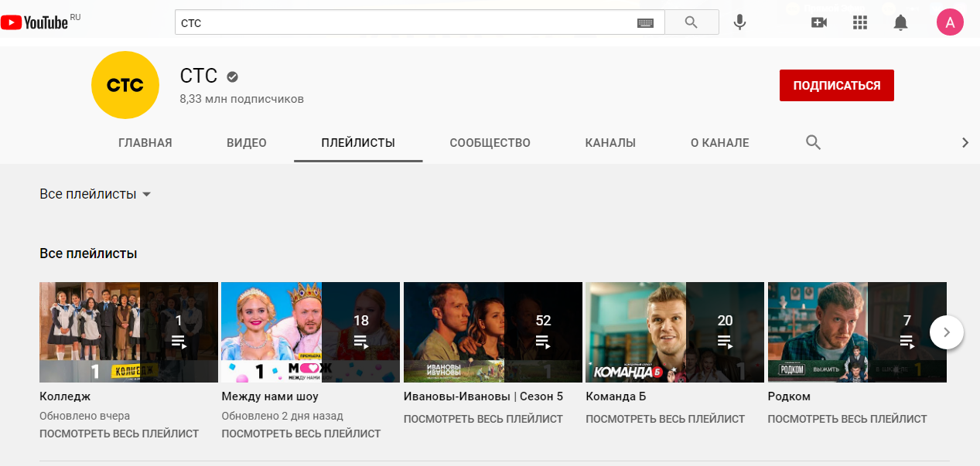Click into the search text field
This screenshot has width=980, height=466.
(x=402, y=23)
